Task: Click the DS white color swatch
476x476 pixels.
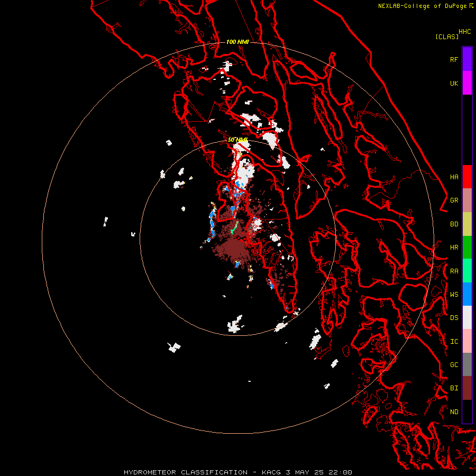Action: pyautogui.click(x=467, y=317)
